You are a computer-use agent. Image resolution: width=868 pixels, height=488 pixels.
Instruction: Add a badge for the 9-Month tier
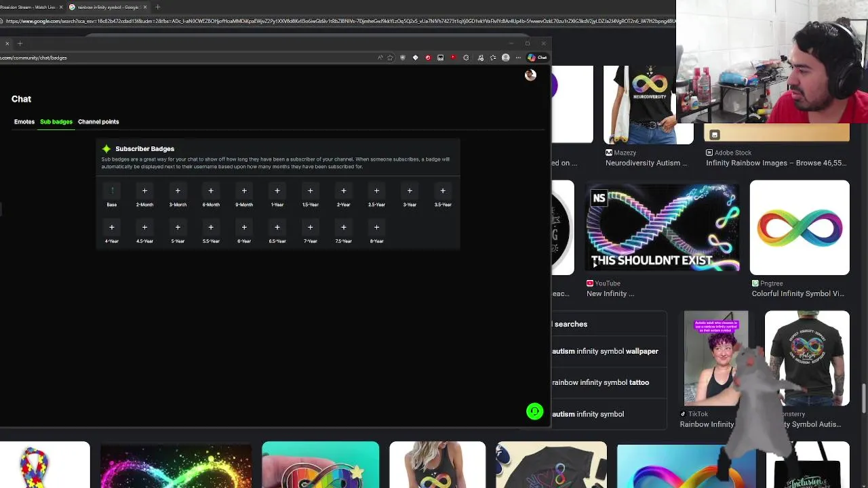244,191
